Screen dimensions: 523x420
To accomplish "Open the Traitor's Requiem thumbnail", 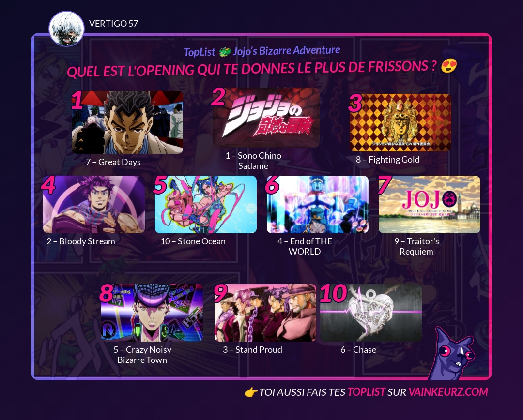I will click(430, 204).
